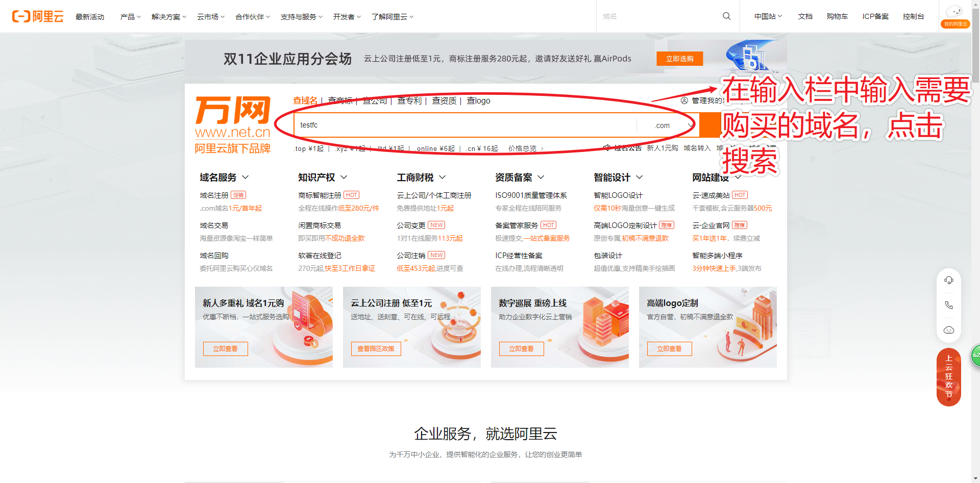Expand the 资质备案 category
The image size is (980, 483).
pyautogui.click(x=520, y=177)
